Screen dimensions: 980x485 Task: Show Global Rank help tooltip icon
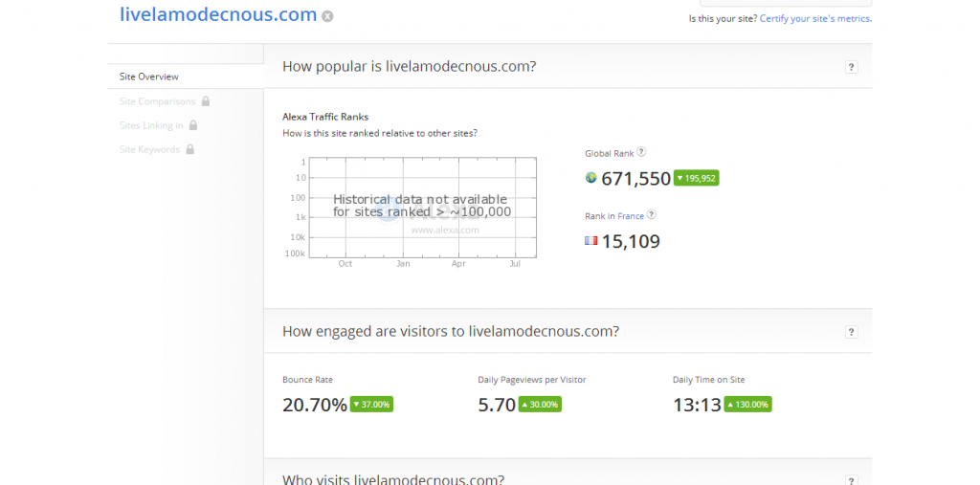click(641, 152)
